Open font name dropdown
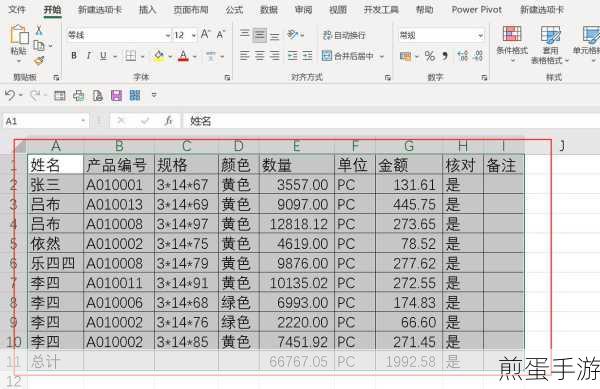 tap(168, 36)
